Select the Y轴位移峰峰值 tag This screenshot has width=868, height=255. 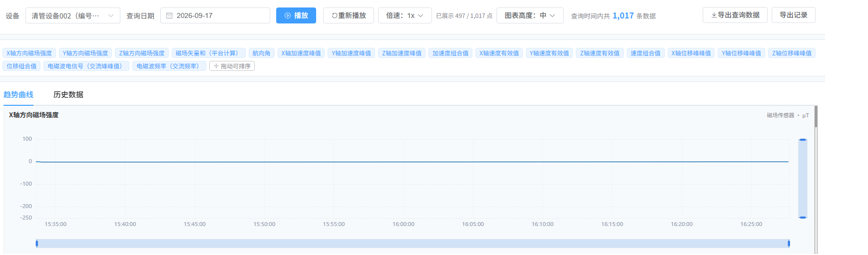[742, 53]
